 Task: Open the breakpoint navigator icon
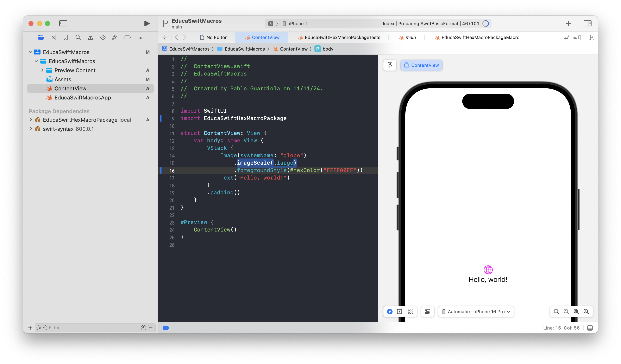127,37
